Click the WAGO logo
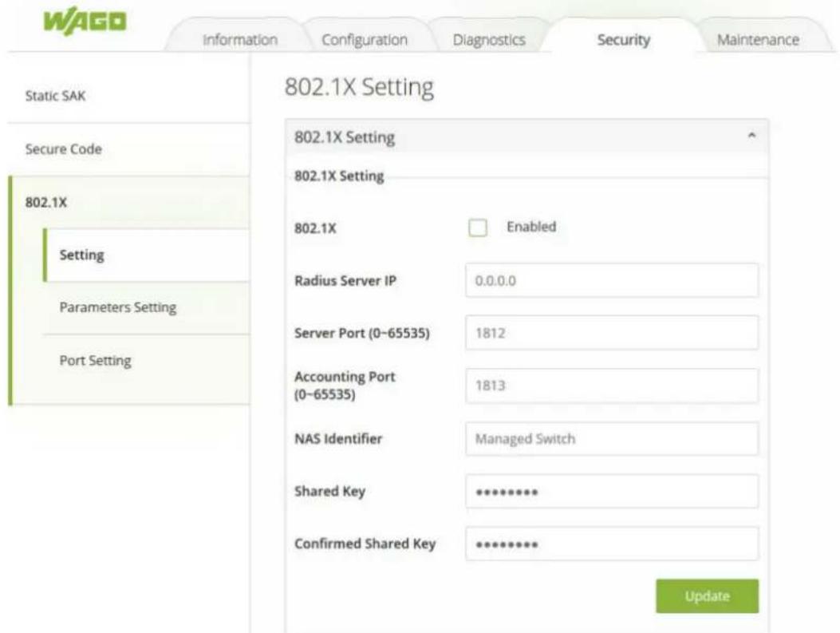840x633 pixels. point(85,23)
